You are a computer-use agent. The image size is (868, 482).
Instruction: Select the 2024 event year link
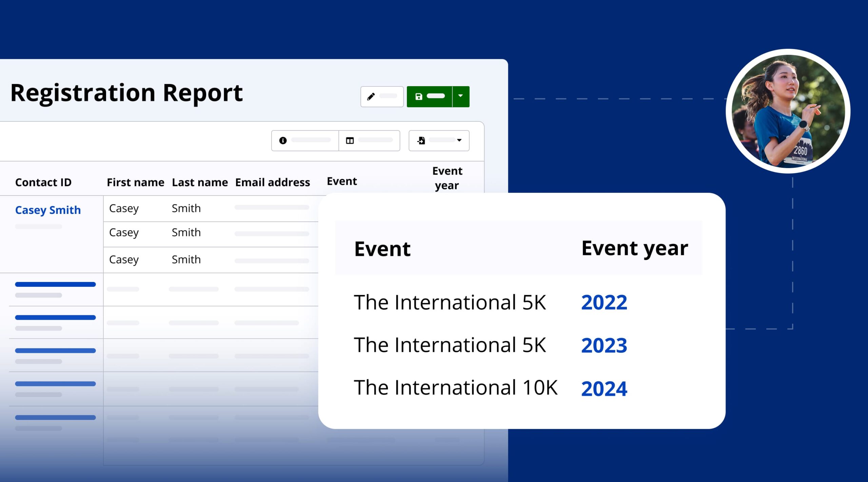604,388
